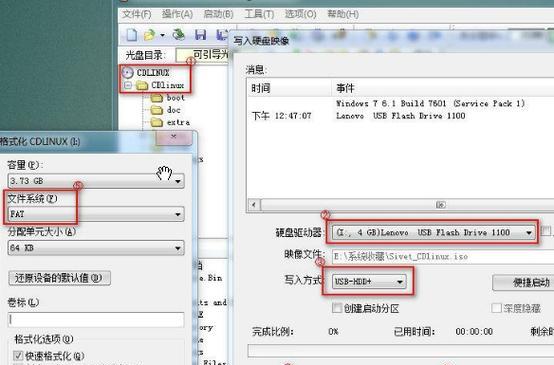Click the Open file folder toolbar icon
Image resolution: width=554 pixels, height=365 pixels.
[150, 35]
